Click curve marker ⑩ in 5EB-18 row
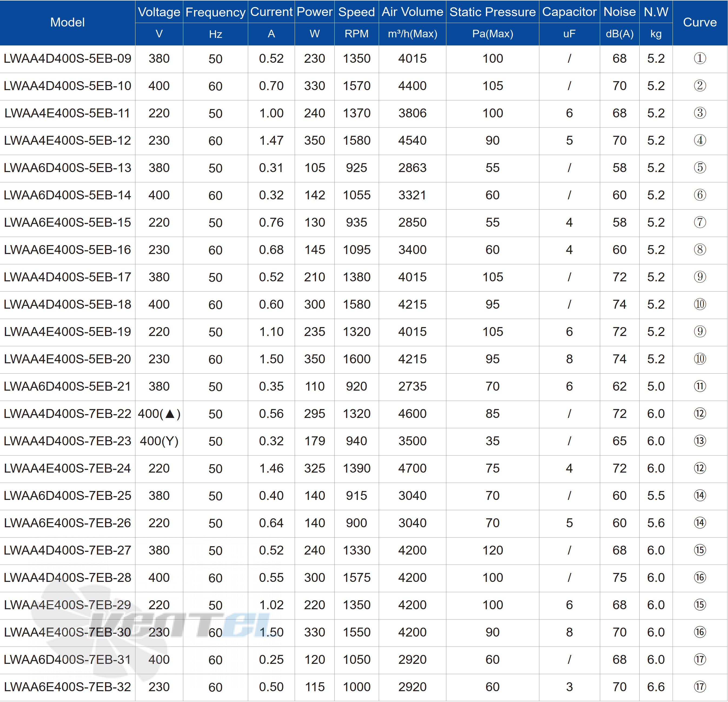Screen dimensions: 728x702 700,304
